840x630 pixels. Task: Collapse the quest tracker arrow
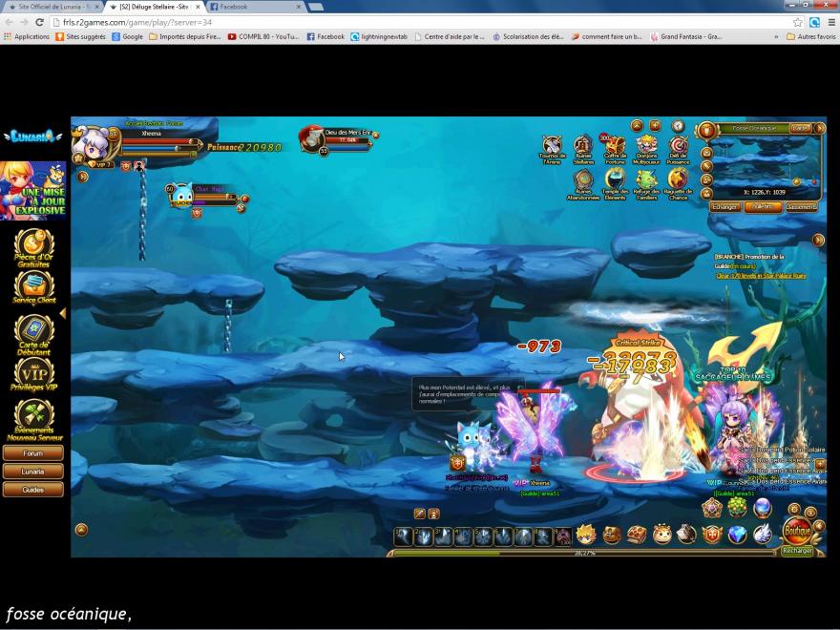tap(818, 241)
